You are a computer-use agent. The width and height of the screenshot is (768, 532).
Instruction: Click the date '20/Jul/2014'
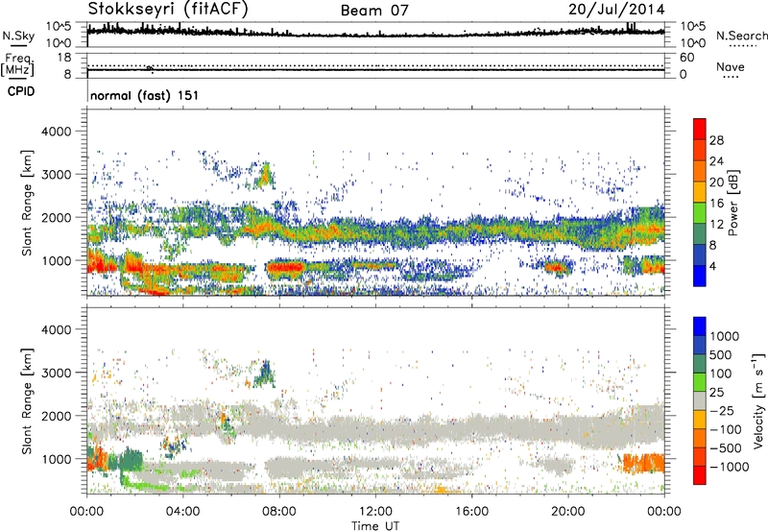point(616,10)
